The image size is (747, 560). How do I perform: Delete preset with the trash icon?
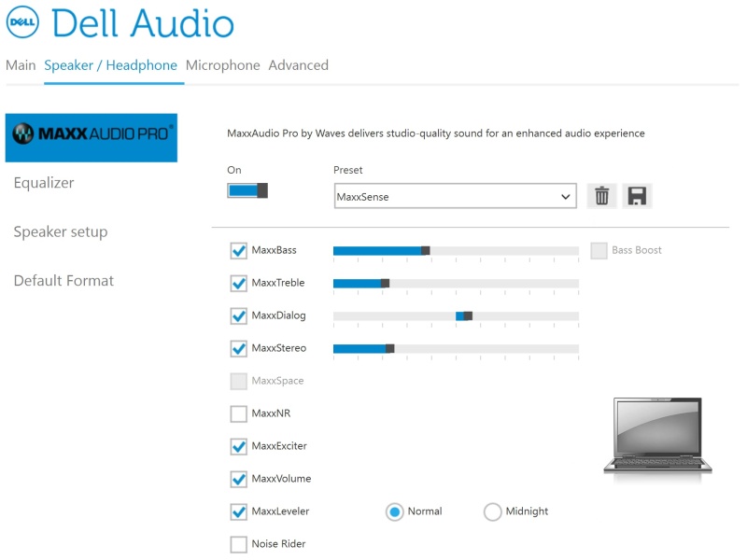pos(601,196)
